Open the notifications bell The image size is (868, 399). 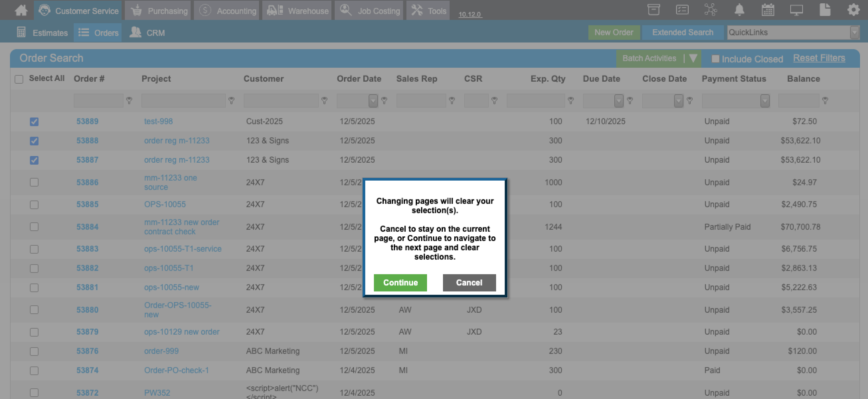coord(739,10)
